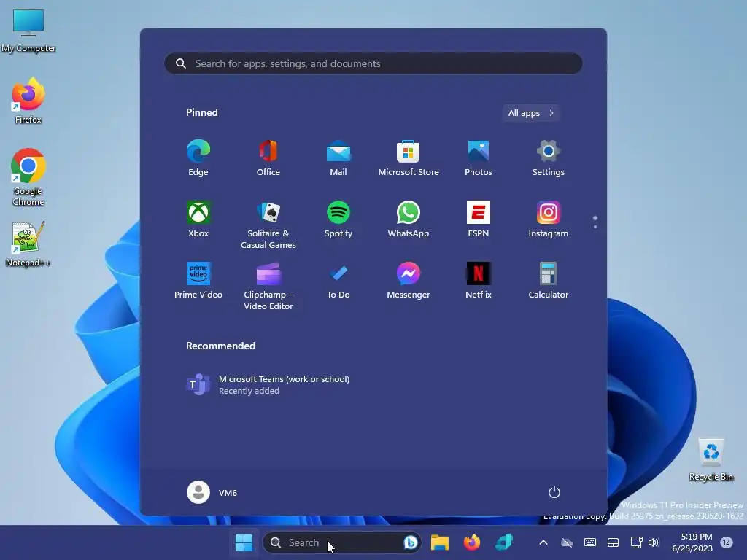Open the VM6 user account menu
The image size is (747, 560).
(x=212, y=492)
